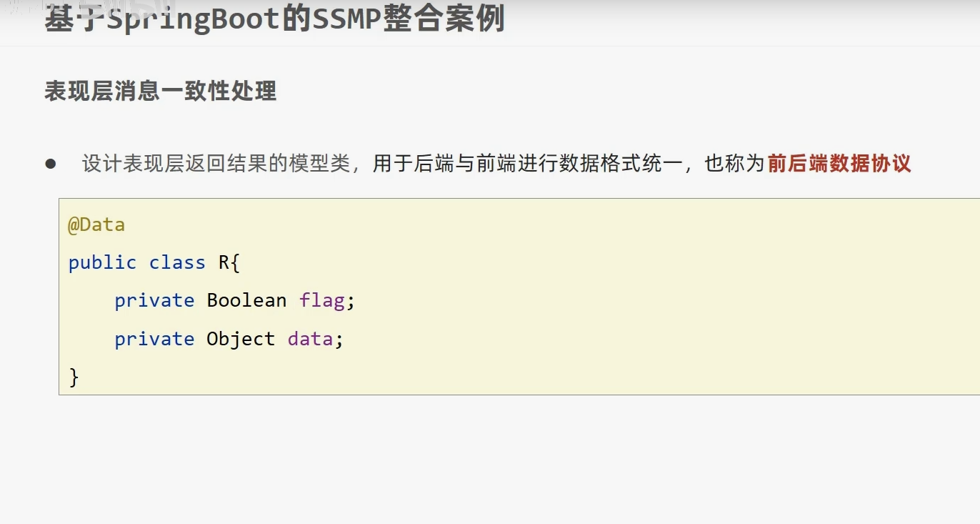
Task: Click the closing brace of class R
Action: pos(74,377)
